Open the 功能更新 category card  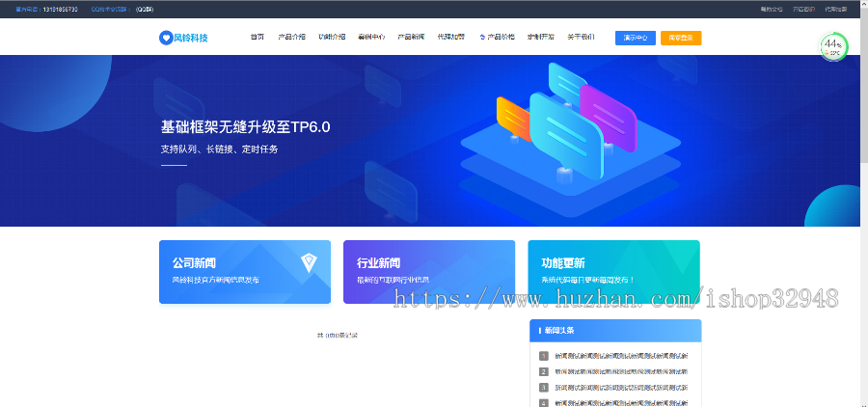coord(614,272)
